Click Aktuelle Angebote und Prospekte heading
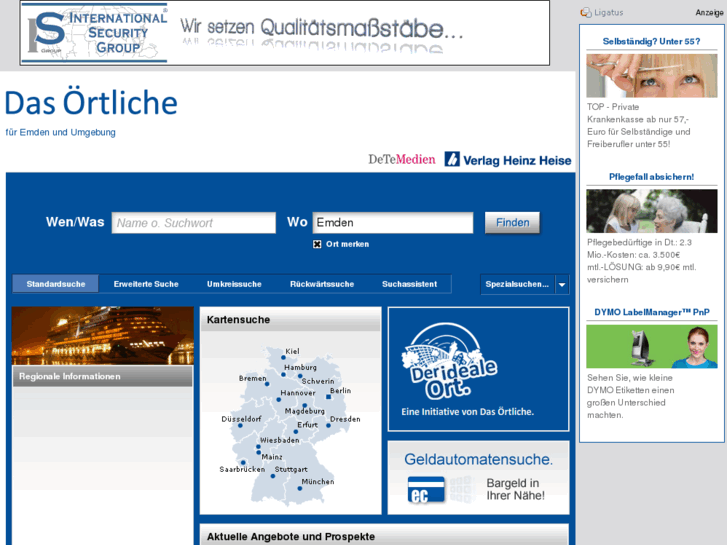 point(291,537)
